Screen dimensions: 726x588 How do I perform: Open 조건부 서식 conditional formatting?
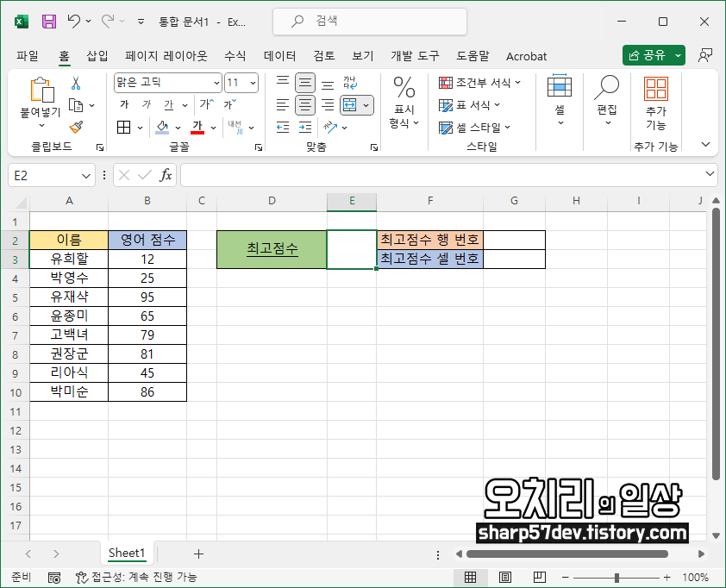point(479,83)
